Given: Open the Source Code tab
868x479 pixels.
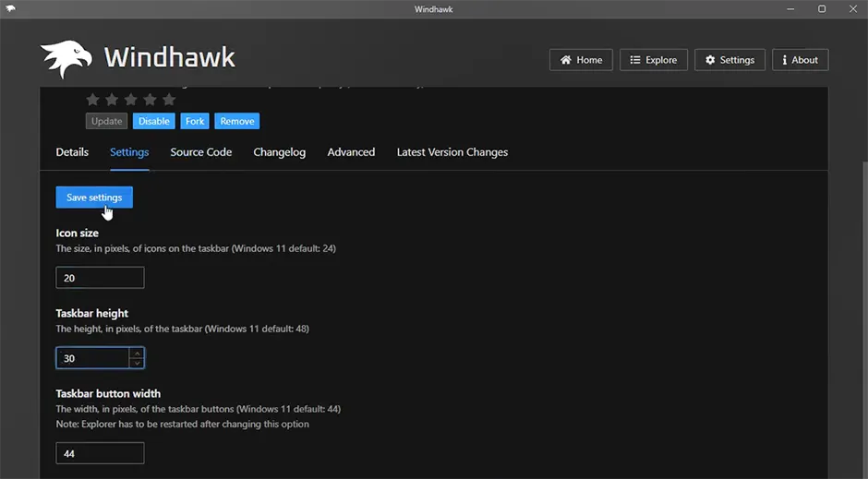Looking at the screenshot, I should (200, 152).
